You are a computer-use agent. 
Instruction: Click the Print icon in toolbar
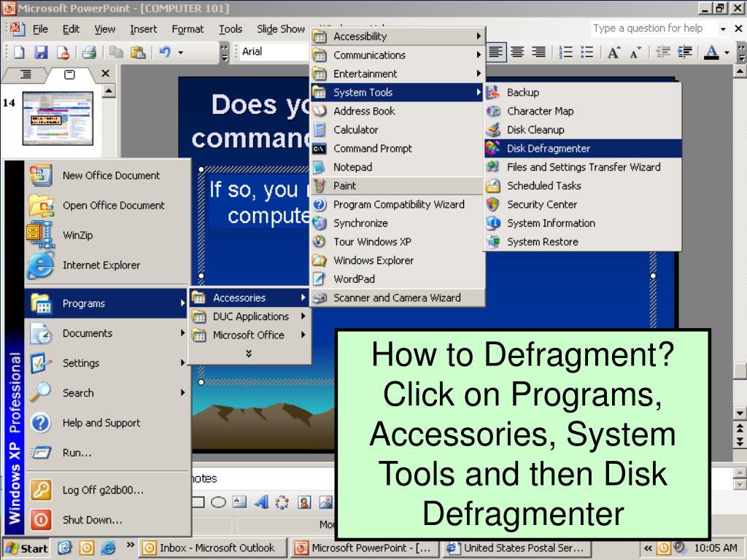pyautogui.click(x=89, y=52)
